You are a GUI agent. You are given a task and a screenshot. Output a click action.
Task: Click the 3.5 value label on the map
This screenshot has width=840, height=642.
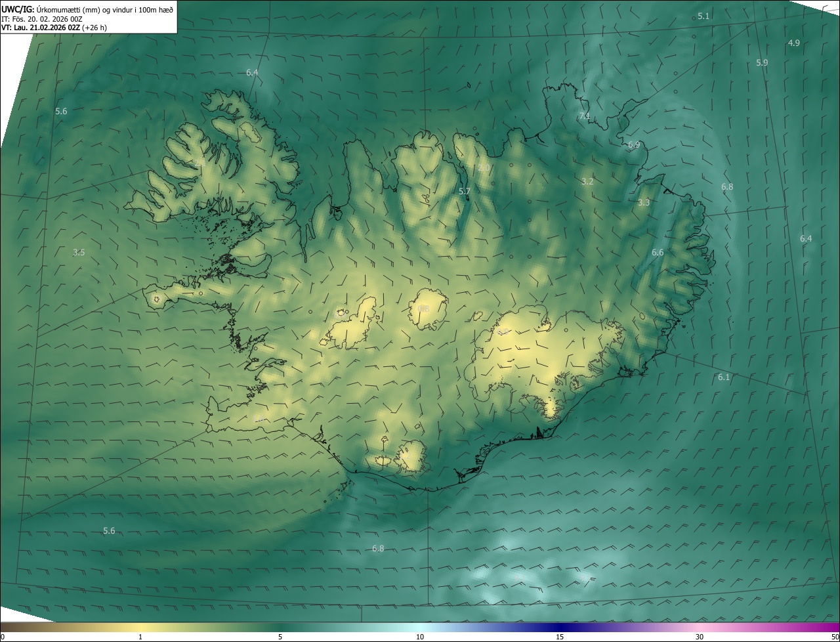point(79,252)
